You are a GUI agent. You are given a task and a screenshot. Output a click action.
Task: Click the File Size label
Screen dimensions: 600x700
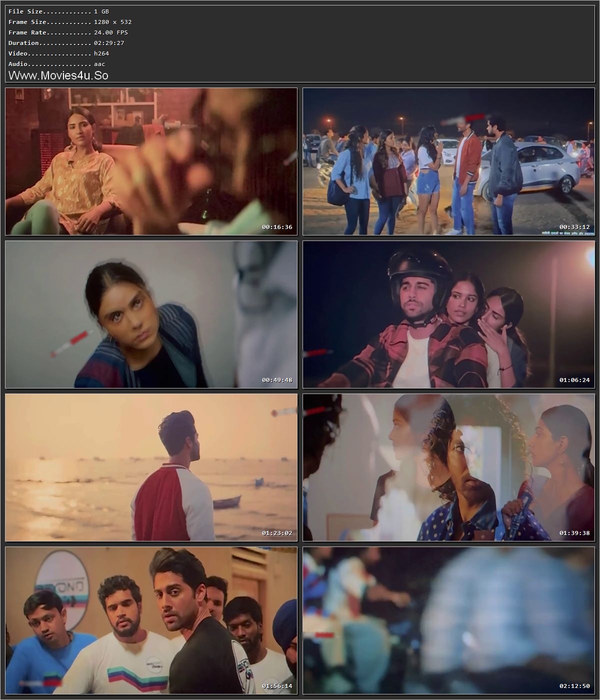pyautogui.click(x=25, y=11)
